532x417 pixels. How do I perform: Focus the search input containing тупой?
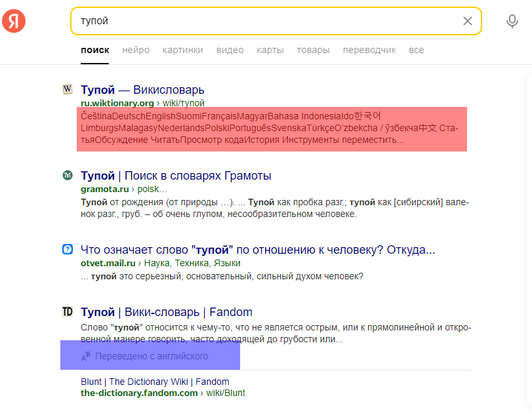262,21
